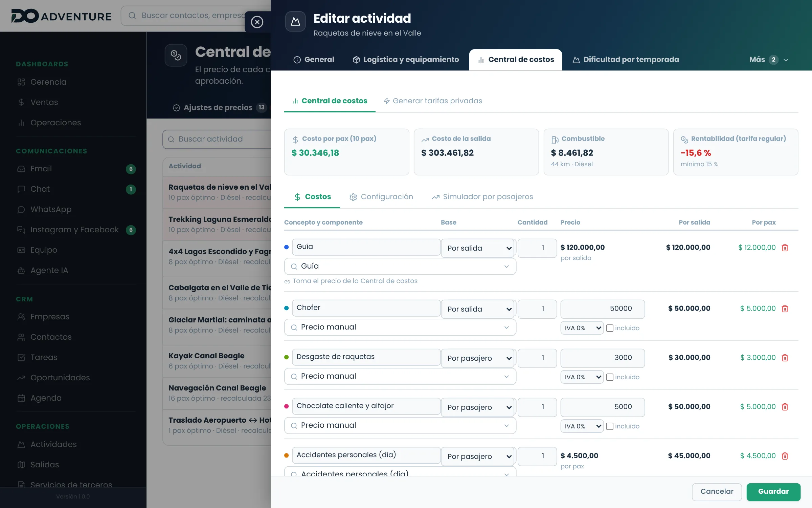The image size is (812, 508).
Task: Switch to Dificultad por temporada tab
Action: point(626,60)
